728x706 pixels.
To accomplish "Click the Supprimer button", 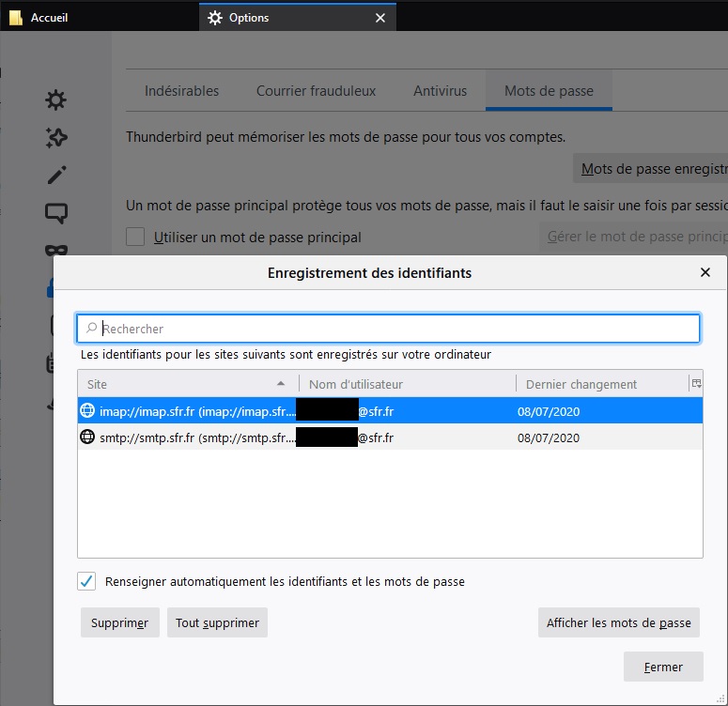I will tap(120, 622).
